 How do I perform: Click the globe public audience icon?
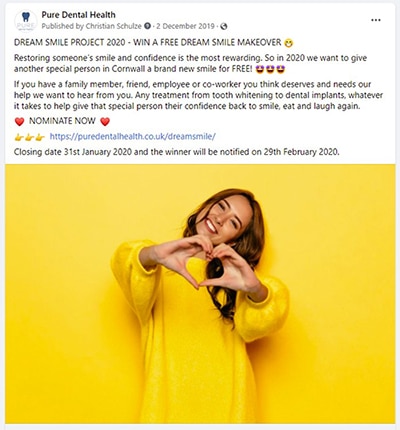click(x=224, y=26)
